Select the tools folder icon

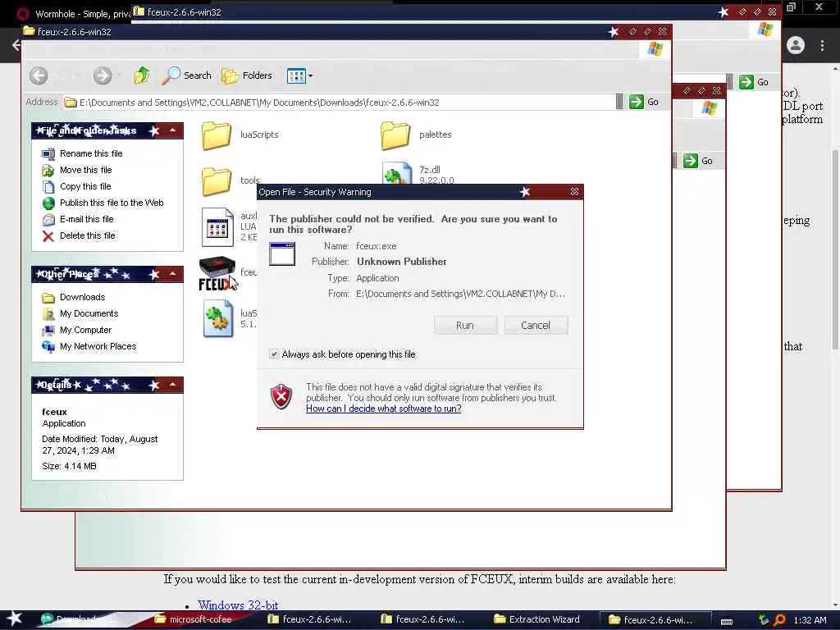point(217,181)
